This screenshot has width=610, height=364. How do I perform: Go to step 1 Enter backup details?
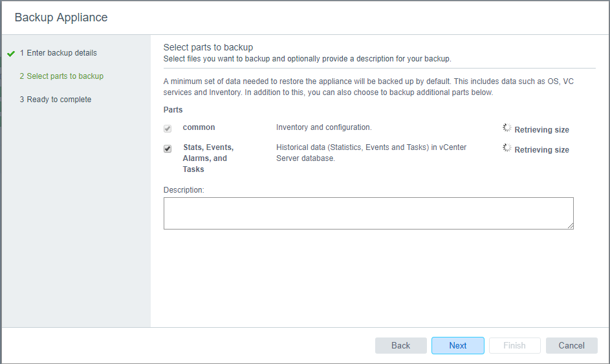[x=58, y=53]
